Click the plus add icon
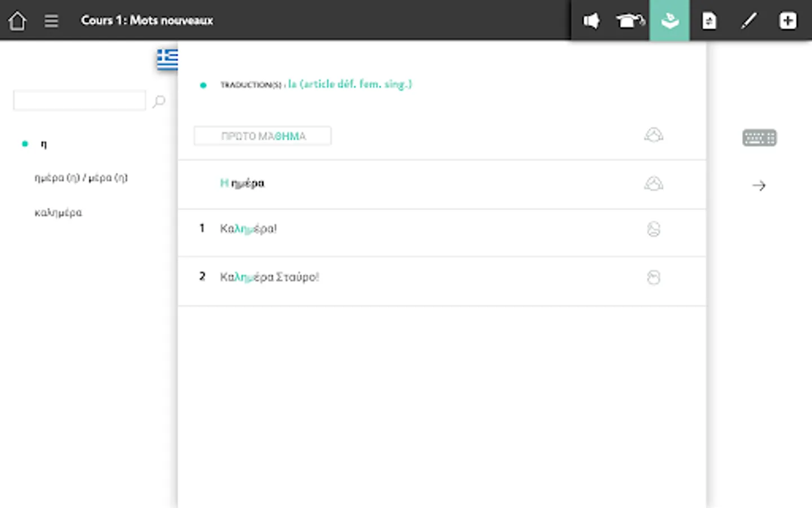Screen dimensions: 812x508 [x=788, y=21]
